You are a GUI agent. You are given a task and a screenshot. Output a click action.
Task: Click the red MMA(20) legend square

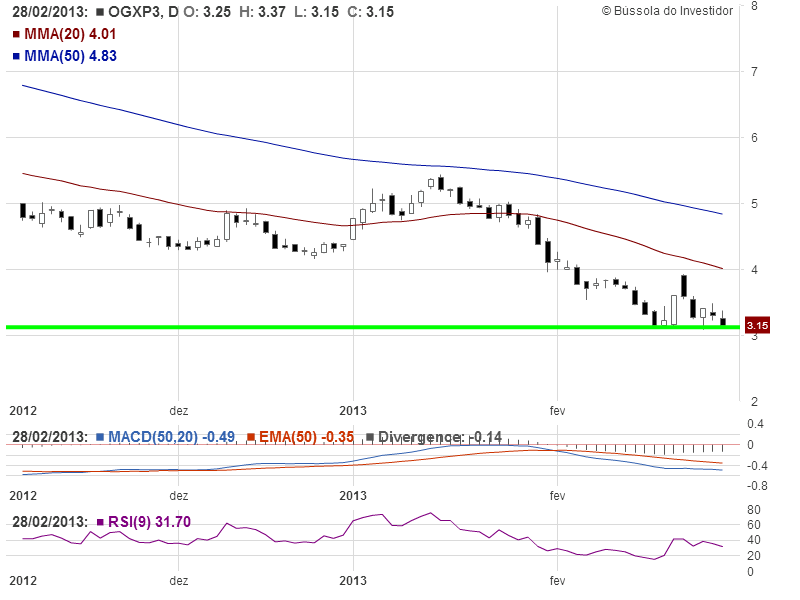(x=16, y=35)
